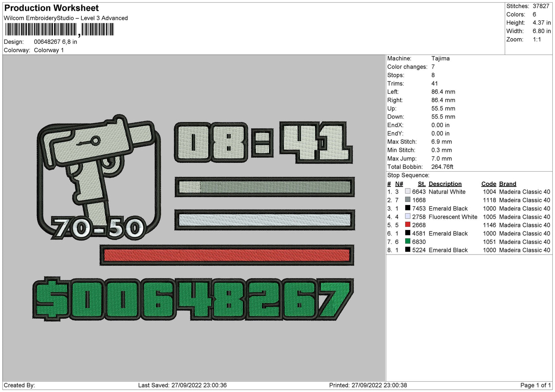Viewport: 555px width, 392px height.
Task: Click the N# column header
Action: (399, 184)
